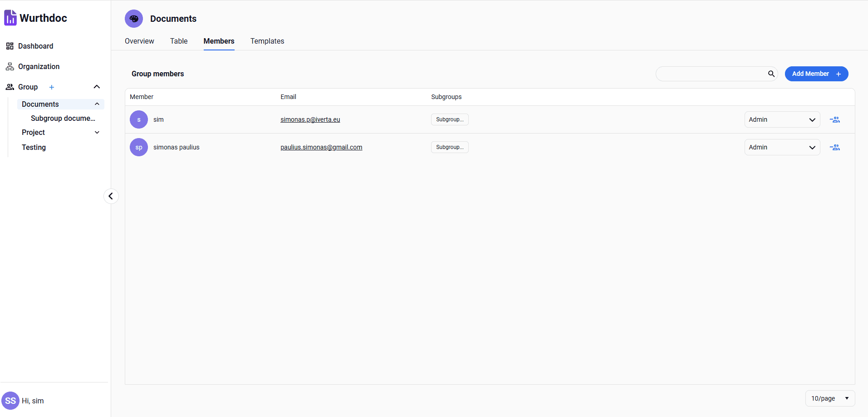Click the SS user avatar
The height and width of the screenshot is (417, 868).
(x=10, y=401)
